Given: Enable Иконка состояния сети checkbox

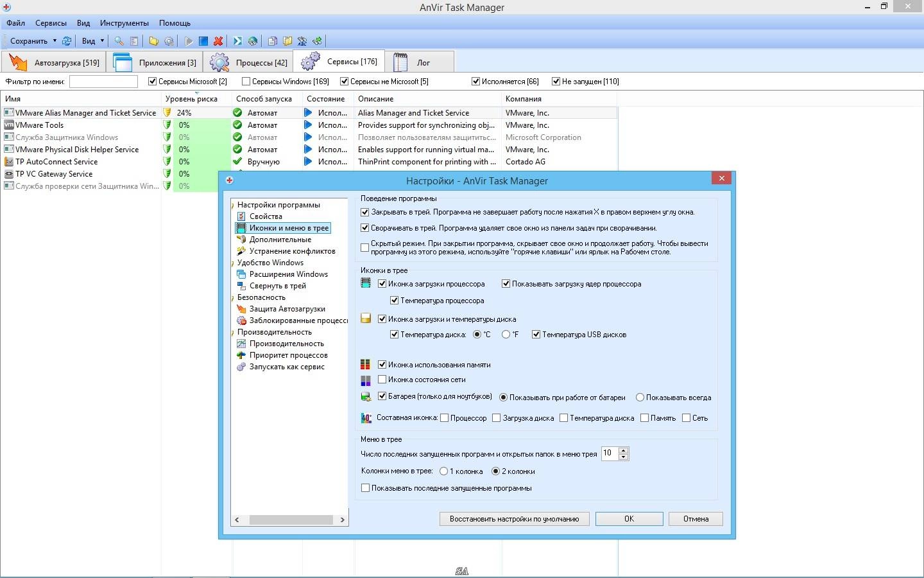Looking at the screenshot, I should [382, 380].
